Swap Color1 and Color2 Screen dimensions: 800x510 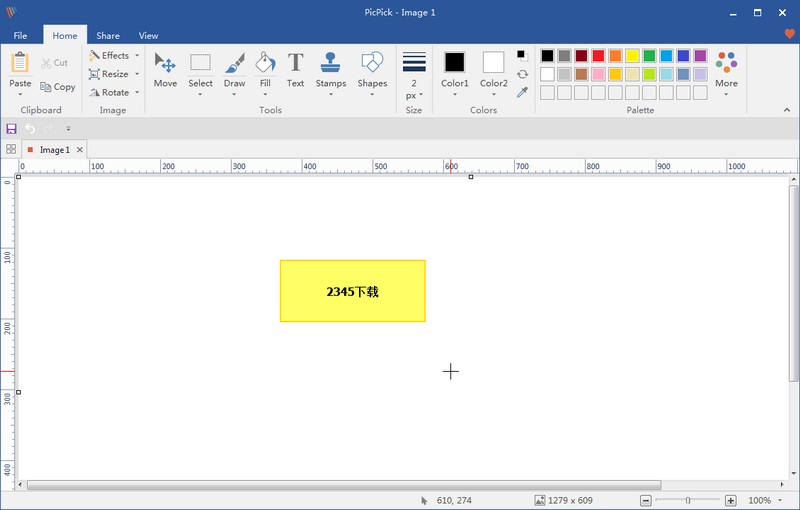tap(522, 74)
